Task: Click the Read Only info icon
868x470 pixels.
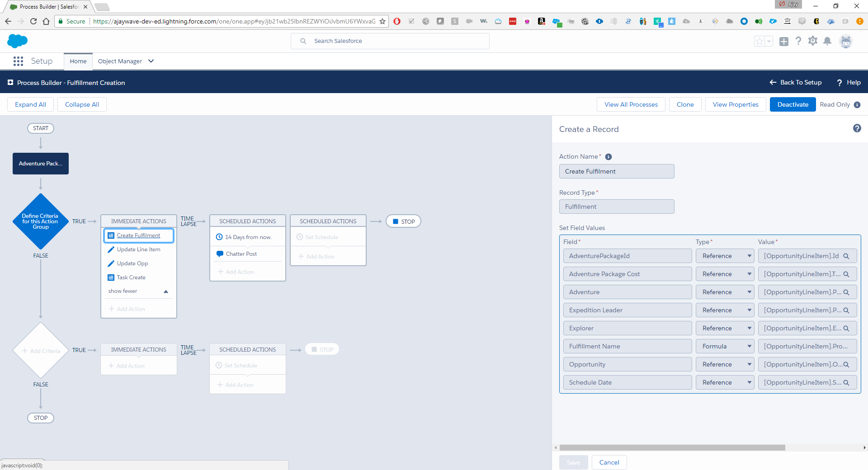Action: (857, 105)
